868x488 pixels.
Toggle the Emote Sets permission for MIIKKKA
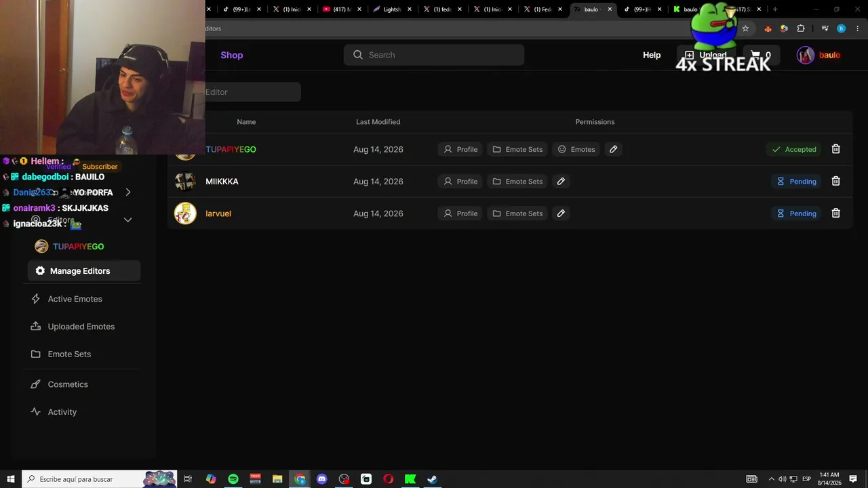tap(517, 181)
